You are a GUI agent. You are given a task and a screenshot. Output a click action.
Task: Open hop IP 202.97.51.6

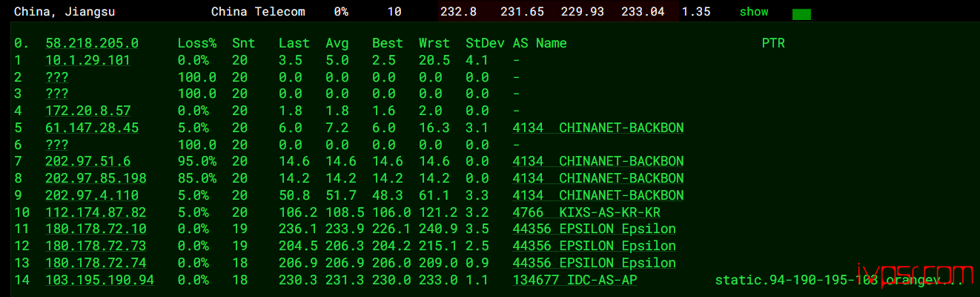point(87,161)
